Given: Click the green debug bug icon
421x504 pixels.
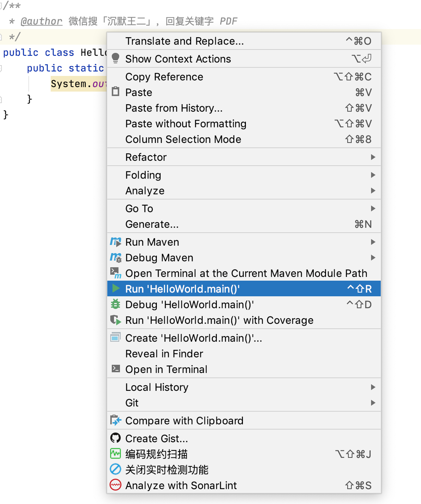Looking at the screenshot, I should click(x=115, y=304).
